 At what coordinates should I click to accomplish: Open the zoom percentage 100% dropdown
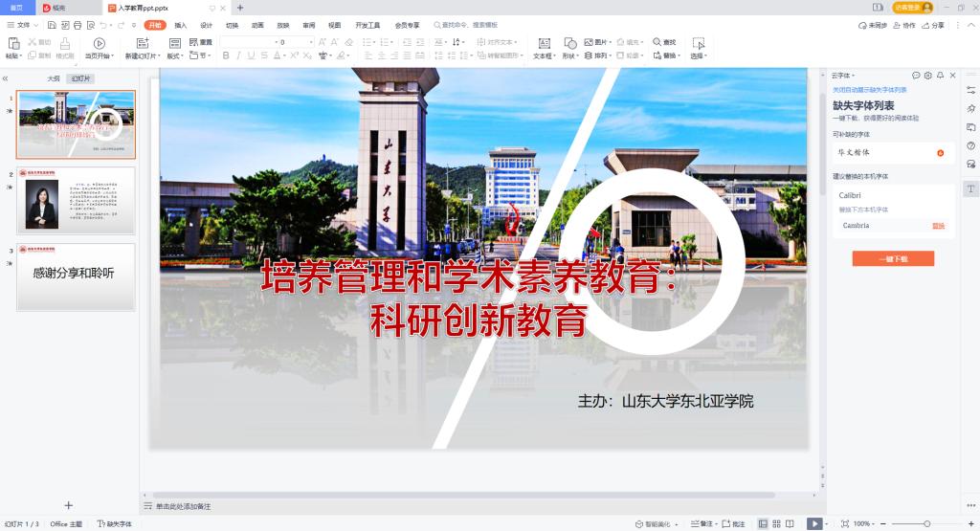click(x=864, y=523)
